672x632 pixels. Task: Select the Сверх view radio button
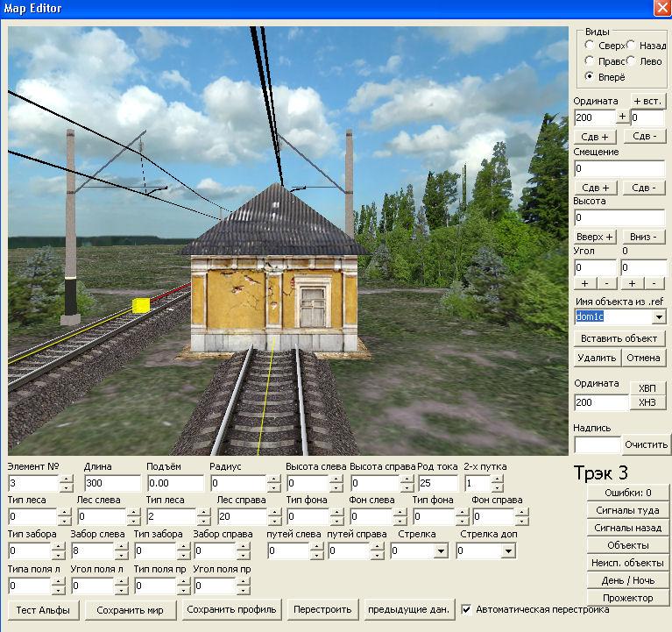tap(590, 45)
